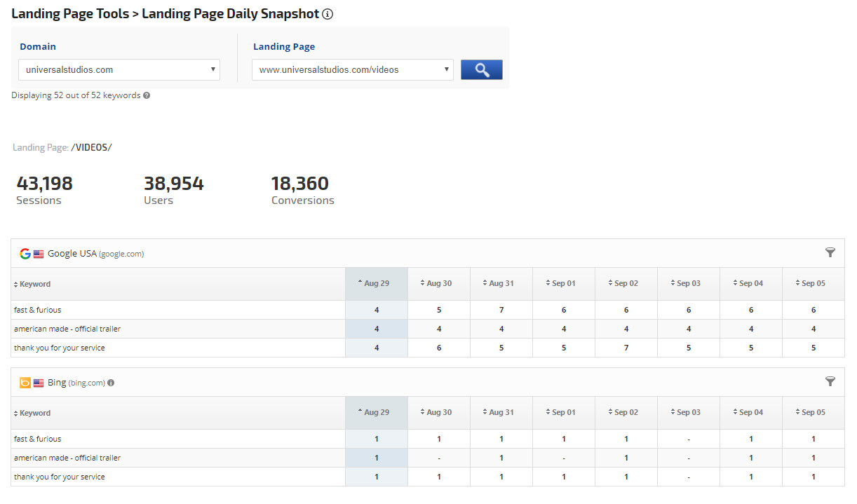Click info icon next to Bing label
Screen dimensions: 857x504
[x=111, y=383]
